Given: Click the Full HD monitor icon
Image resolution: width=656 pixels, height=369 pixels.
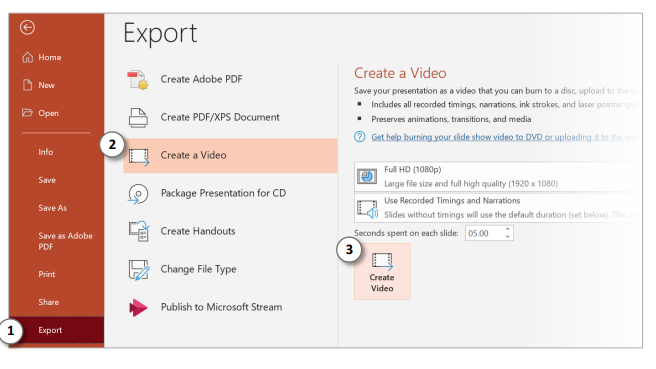Looking at the screenshot, I should pos(367,177).
